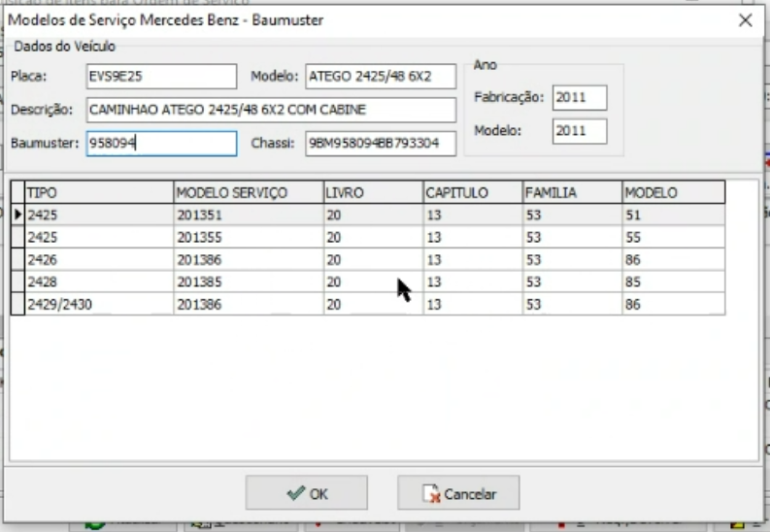The width and height of the screenshot is (770, 532).
Task: Click MODELO cell 55
Action: (674, 237)
